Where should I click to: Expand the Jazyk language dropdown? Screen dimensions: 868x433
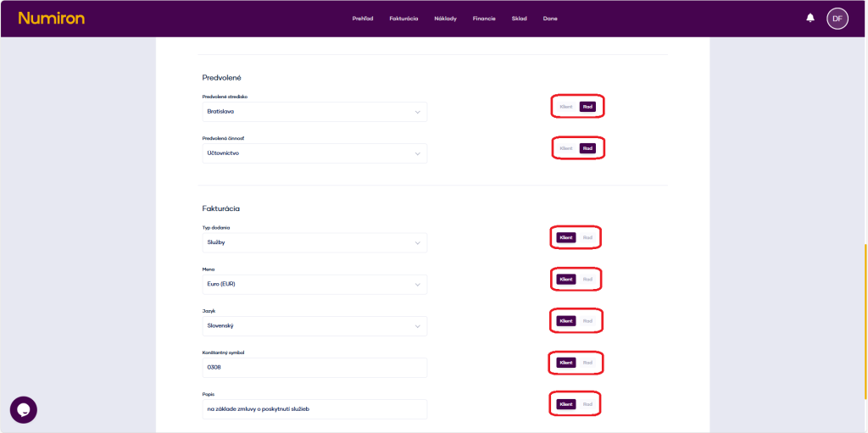(x=314, y=325)
